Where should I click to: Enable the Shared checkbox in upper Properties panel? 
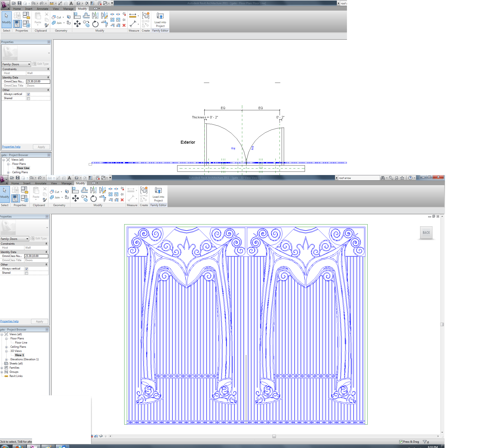[28, 98]
